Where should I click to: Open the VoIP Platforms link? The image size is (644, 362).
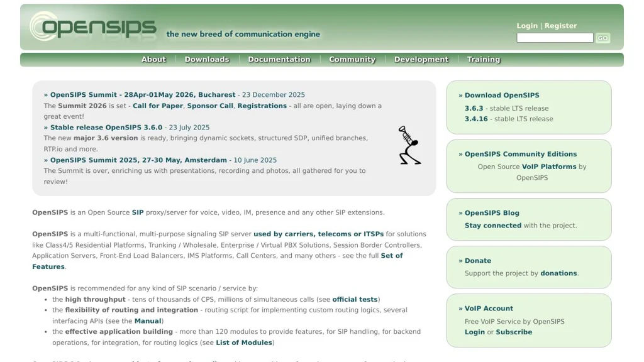pyautogui.click(x=549, y=167)
